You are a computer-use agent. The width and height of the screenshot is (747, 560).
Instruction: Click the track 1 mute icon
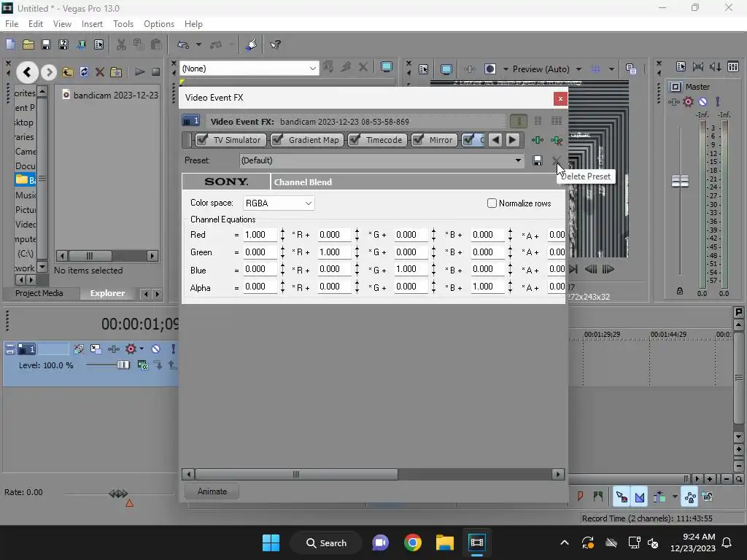point(156,349)
